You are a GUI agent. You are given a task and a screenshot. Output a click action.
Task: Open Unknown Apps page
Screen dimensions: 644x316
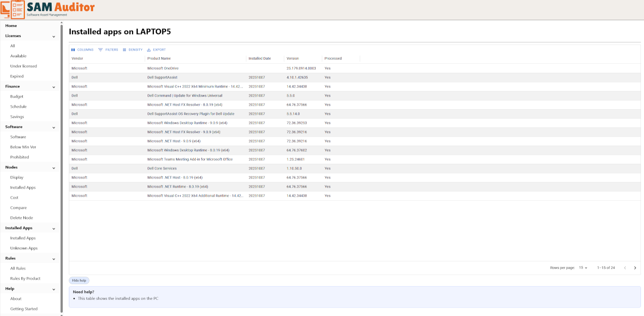(24, 248)
